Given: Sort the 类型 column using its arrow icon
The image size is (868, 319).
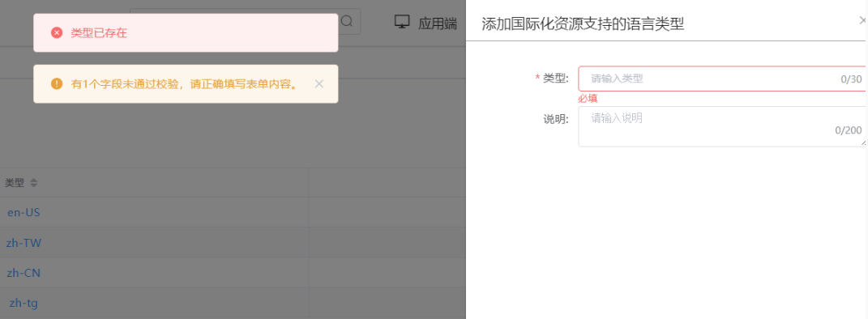Looking at the screenshot, I should tap(33, 183).
